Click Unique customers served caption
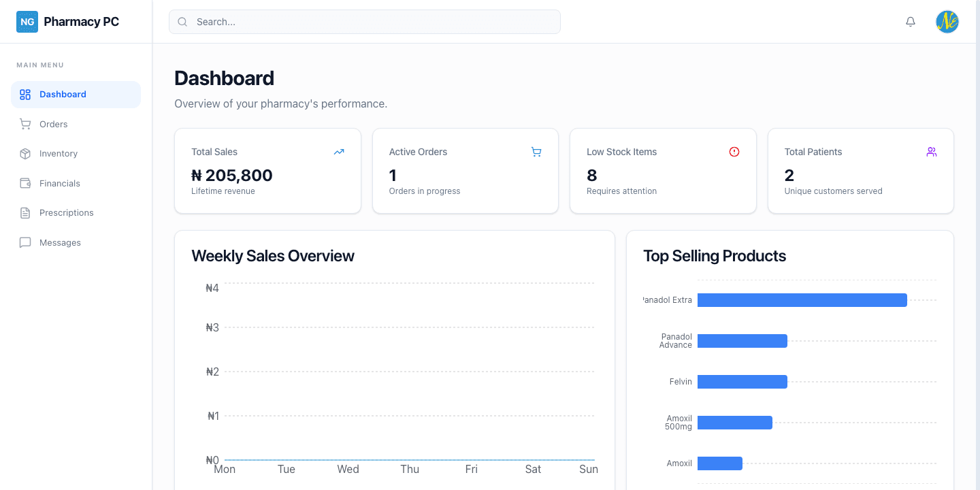Screen dimensions: 980x490 (x=834, y=191)
